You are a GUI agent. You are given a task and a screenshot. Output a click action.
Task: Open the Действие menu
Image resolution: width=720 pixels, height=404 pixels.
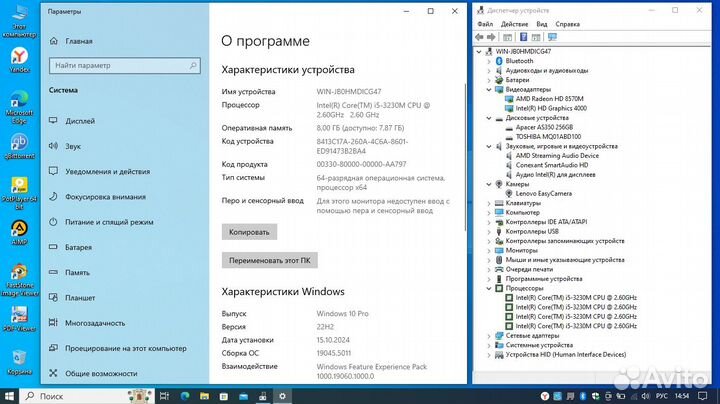pyautogui.click(x=514, y=24)
